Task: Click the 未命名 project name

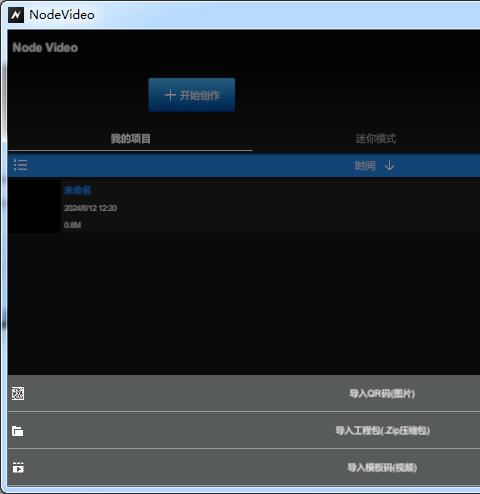Action: coord(78,190)
